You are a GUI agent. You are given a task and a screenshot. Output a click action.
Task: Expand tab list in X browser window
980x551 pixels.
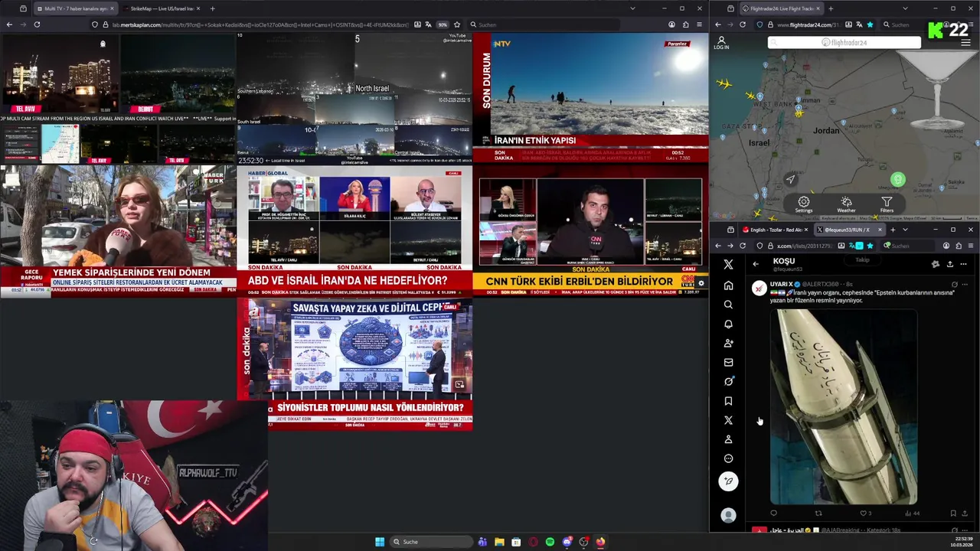905,230
